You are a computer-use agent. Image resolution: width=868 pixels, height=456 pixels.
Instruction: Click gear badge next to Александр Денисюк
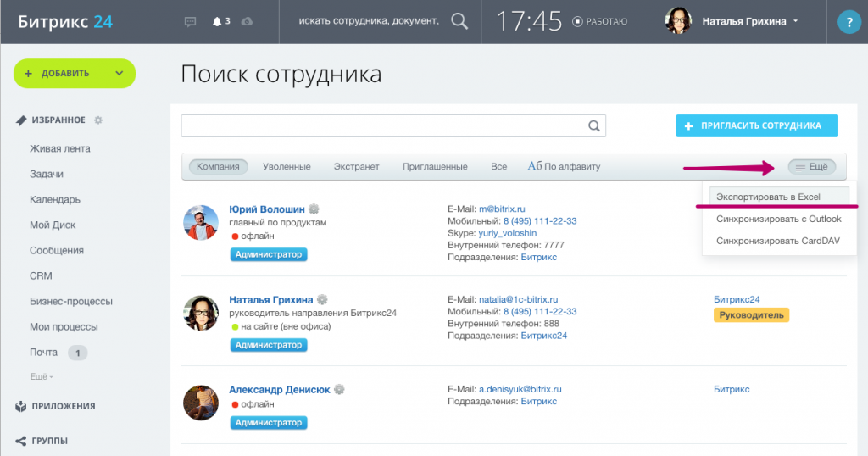click(339, 389)
